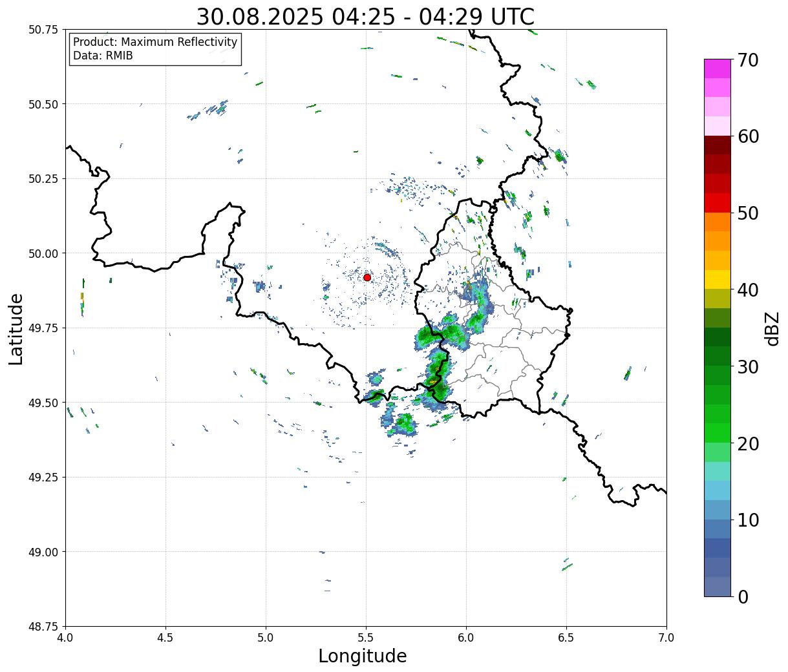
Task: Click the colorbar tick label 0
Action: click(x=743, y=596)
